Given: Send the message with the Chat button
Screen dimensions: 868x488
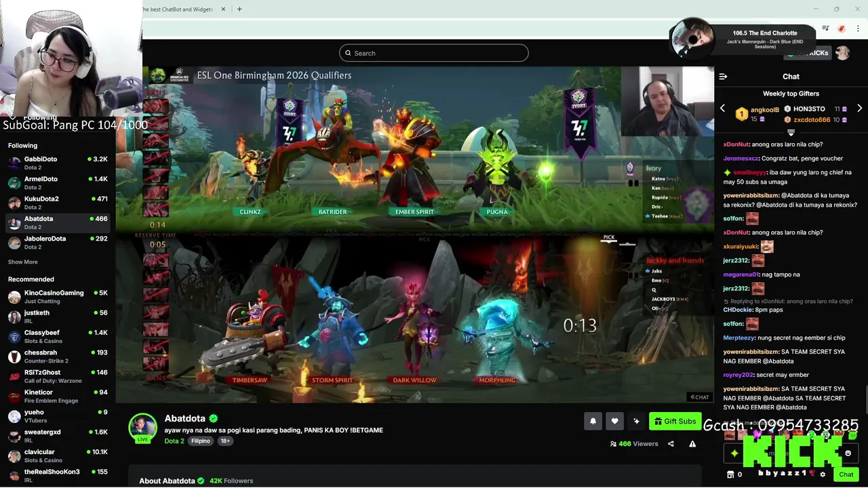Looking at the screenshot, I should click(846, 474).
